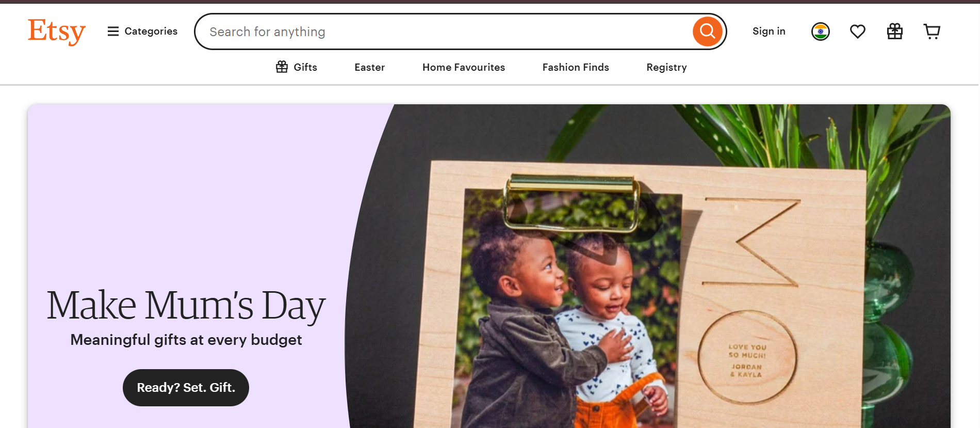Open the Gifts navigation link
980x428 pixels.
pos(297,67)
